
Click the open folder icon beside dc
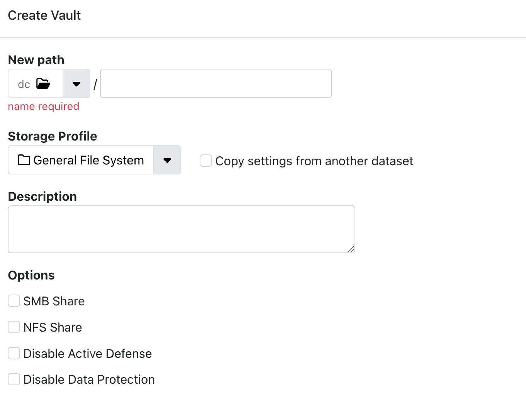[x=43, y=84]
